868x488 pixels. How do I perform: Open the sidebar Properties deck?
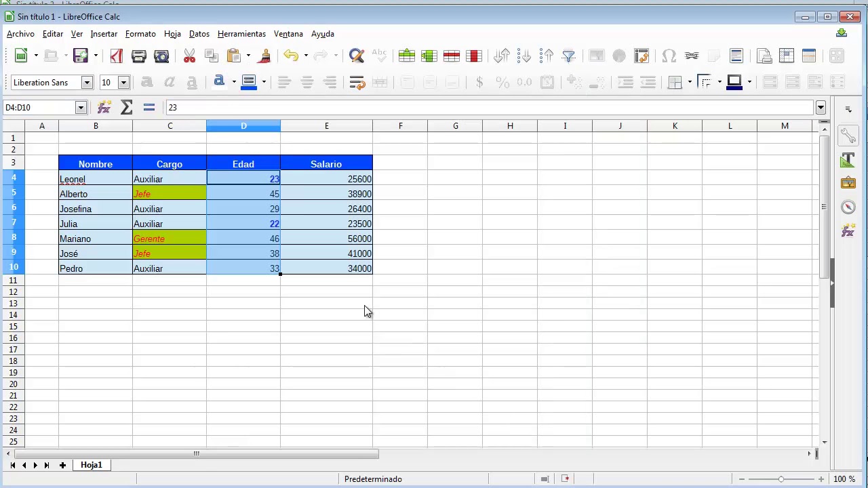click(848, 136)
